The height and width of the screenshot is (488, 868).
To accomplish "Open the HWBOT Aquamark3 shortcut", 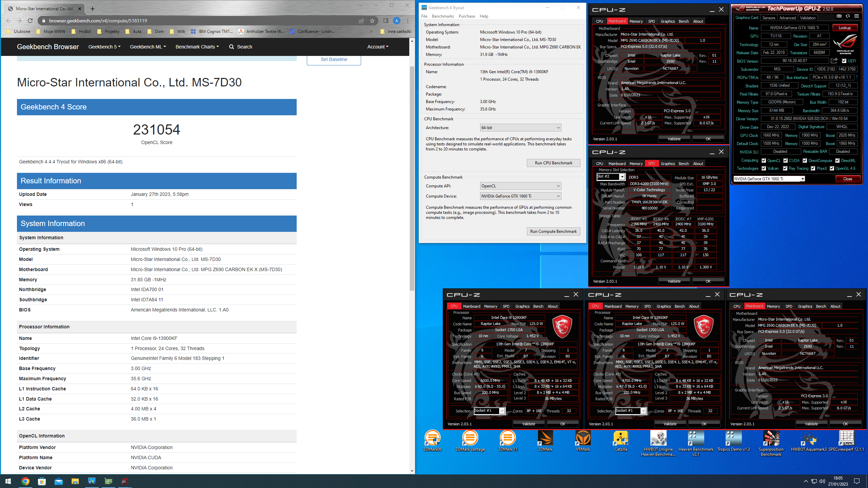I will (x=809, y=441).
